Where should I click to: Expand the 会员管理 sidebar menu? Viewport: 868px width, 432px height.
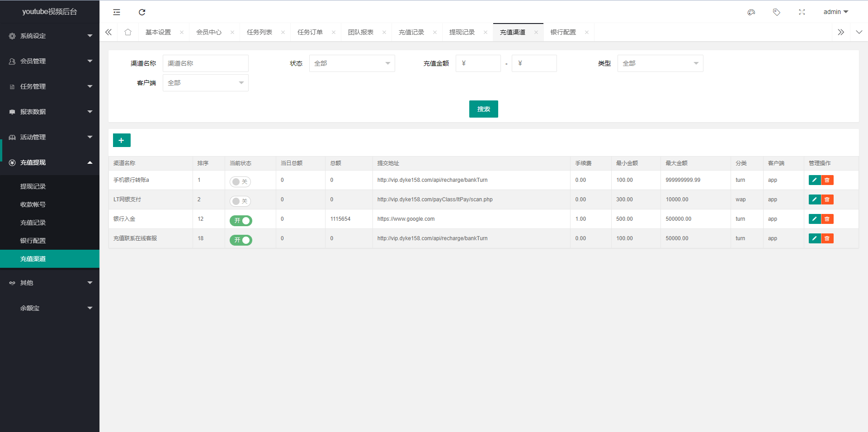point(50,61)
